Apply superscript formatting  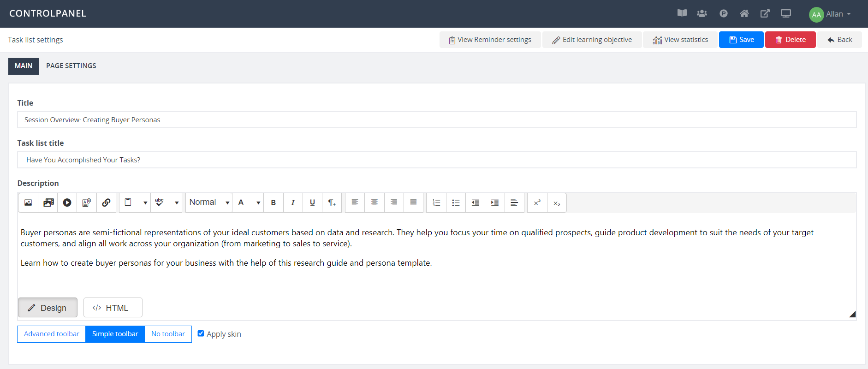(537, 202)
